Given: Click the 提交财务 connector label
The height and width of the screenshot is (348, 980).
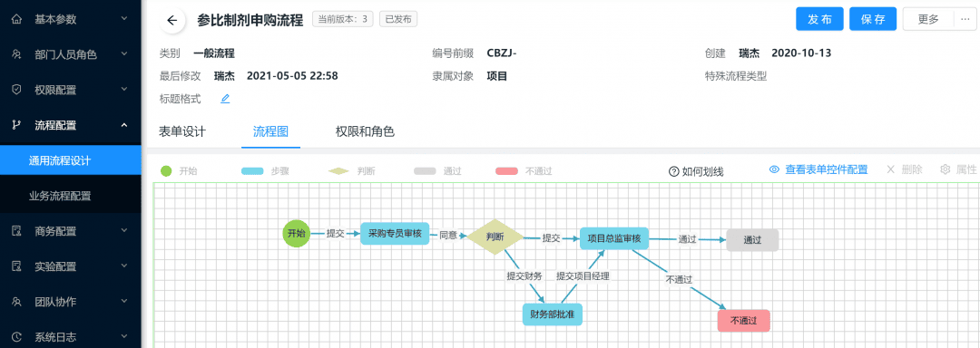Looking at the screenshot, I should 524,275.
